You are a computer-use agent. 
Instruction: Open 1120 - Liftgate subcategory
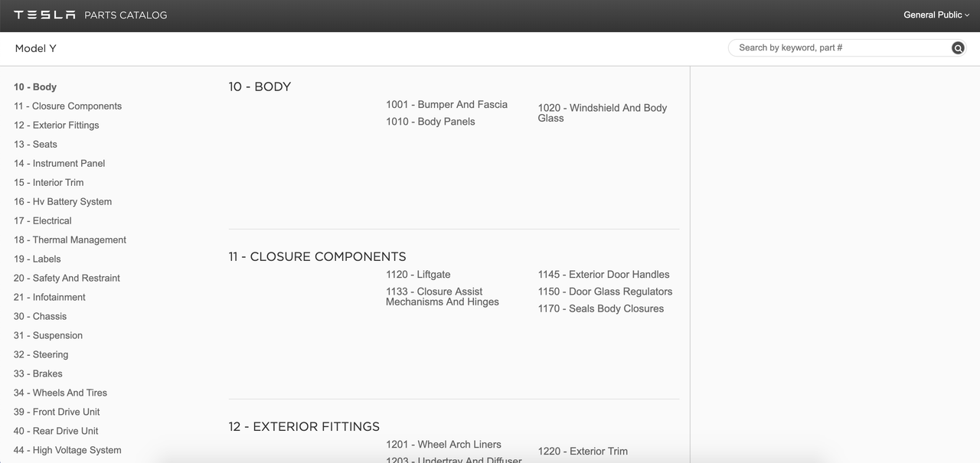[418, 275]
